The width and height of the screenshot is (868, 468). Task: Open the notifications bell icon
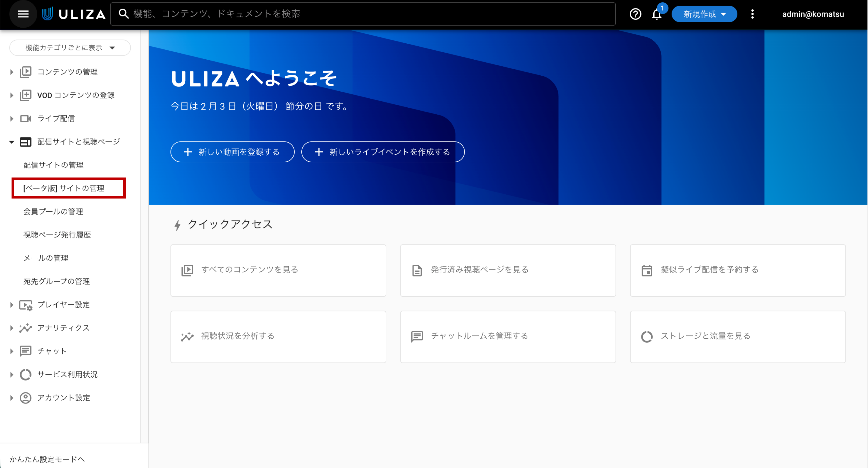pos(657,15)
